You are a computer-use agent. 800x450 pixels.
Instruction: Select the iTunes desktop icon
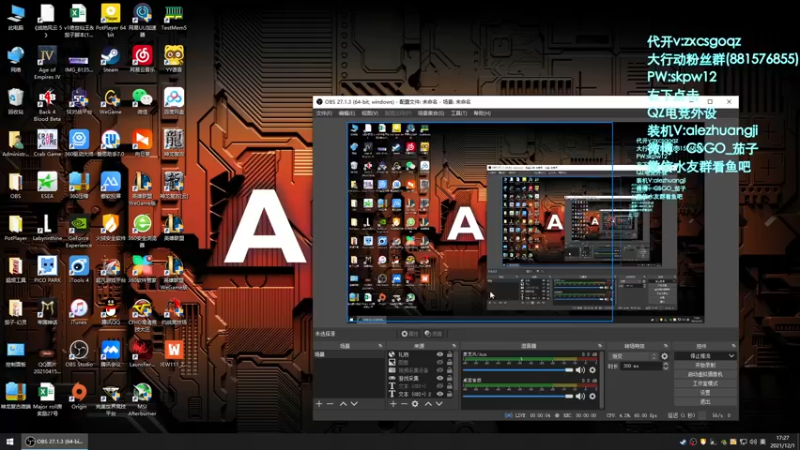pos(79,312)
